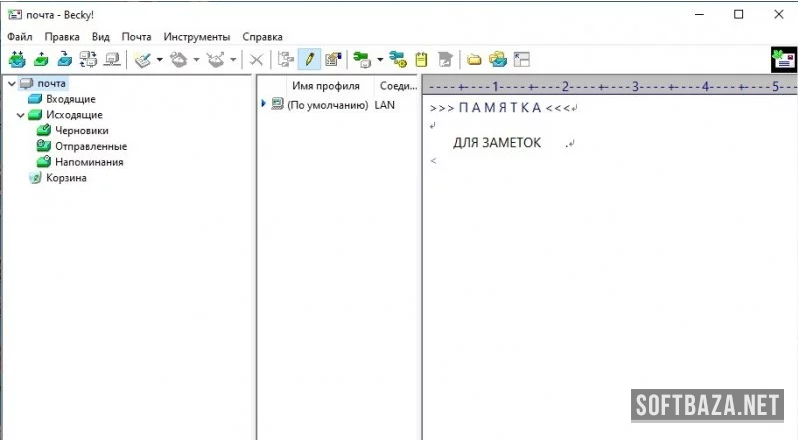798x440 pixels.
Task: Select the Входящие folder
Action: coord(70,99)
